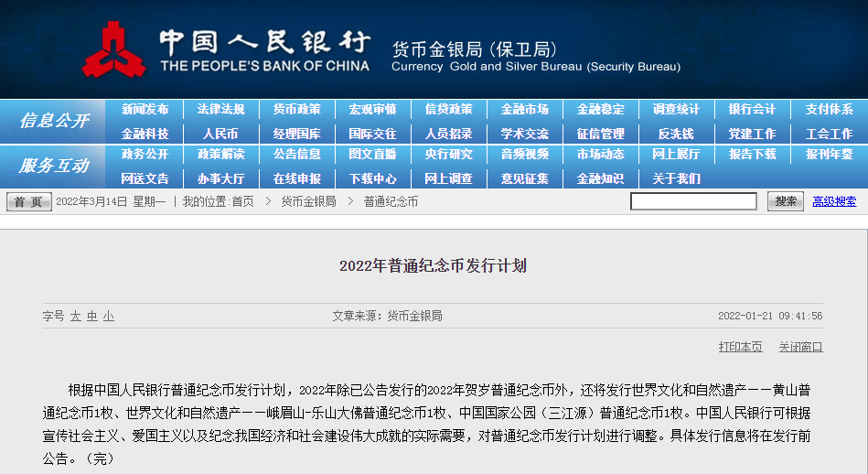868x474 pixels.
Task: Click 关闭窗口 to close the window
Action: point(800,347)
